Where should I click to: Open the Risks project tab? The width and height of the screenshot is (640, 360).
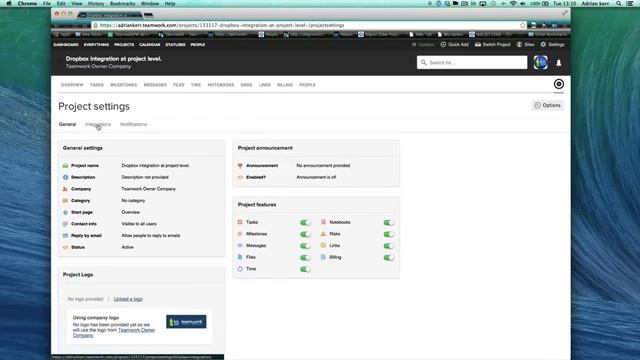[x=247, y=85]
